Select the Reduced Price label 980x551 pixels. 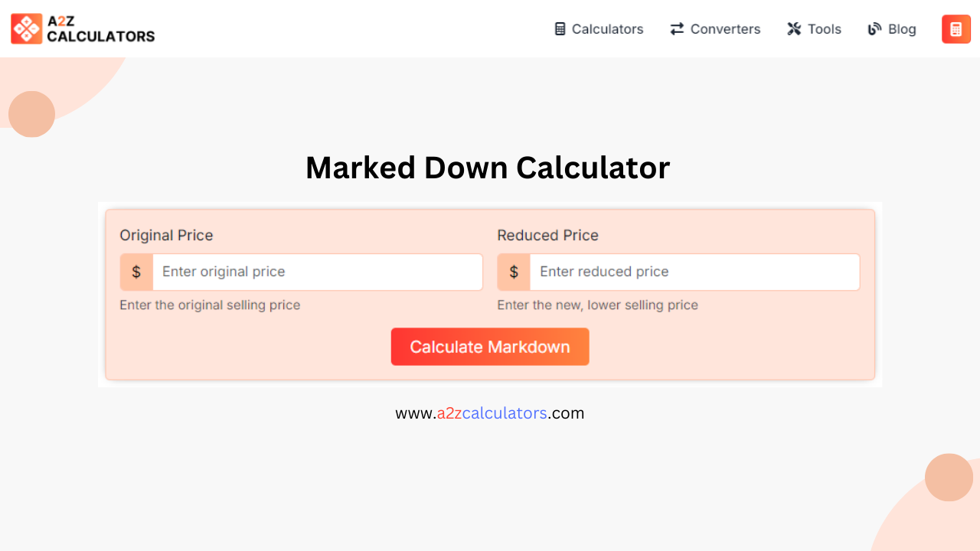[547, 236]
